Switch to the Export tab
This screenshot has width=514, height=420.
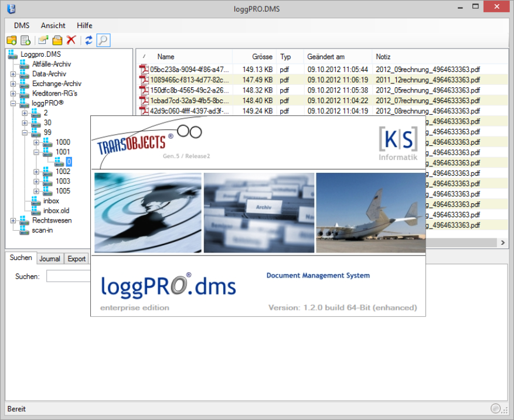click(x=76, y=259)
